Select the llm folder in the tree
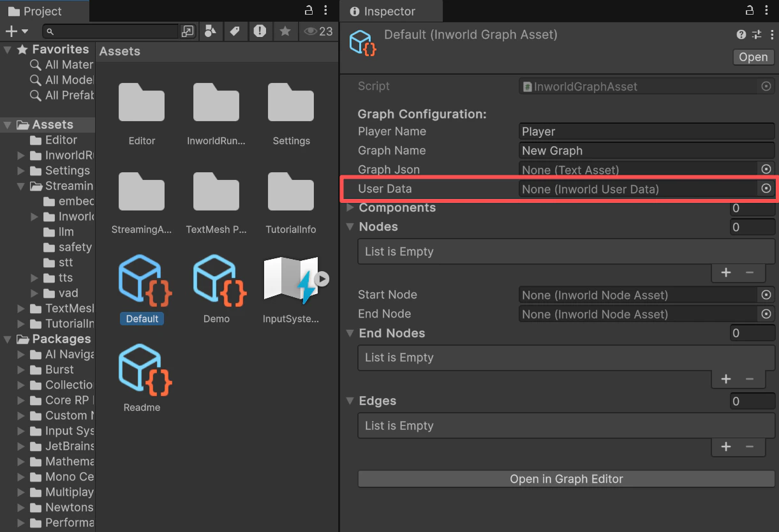Viewport: 779px width, 532px height. click(58, 232)
